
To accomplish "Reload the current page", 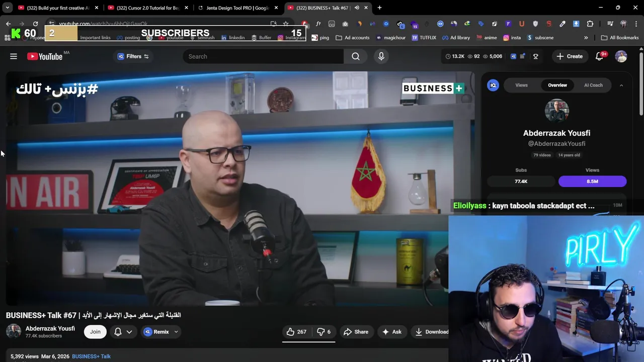I will point(35,24).
